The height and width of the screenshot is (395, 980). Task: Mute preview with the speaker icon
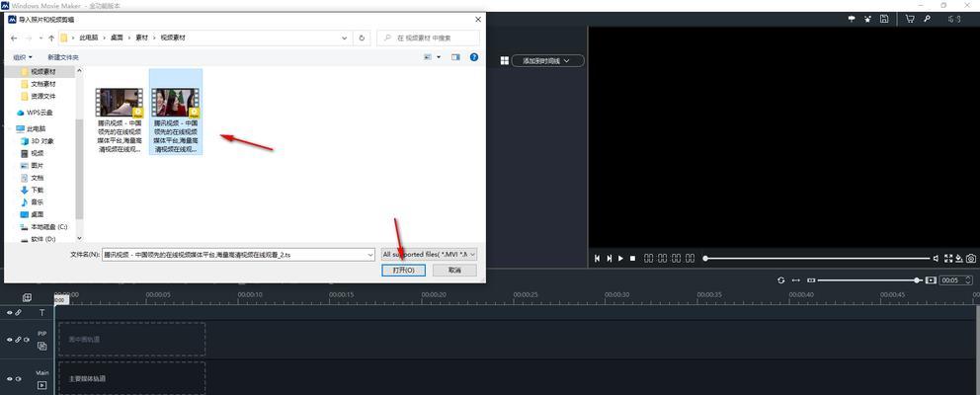pos(936,258)
